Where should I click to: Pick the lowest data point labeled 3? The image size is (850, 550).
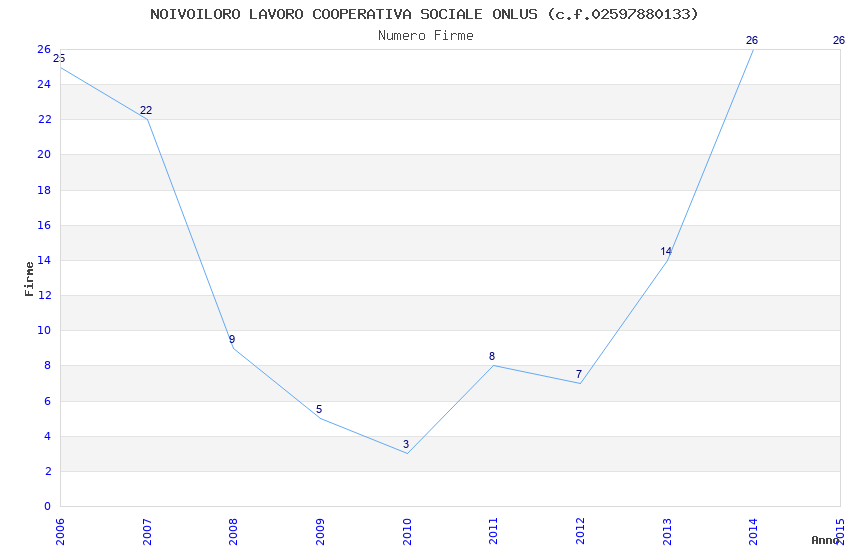407,453
